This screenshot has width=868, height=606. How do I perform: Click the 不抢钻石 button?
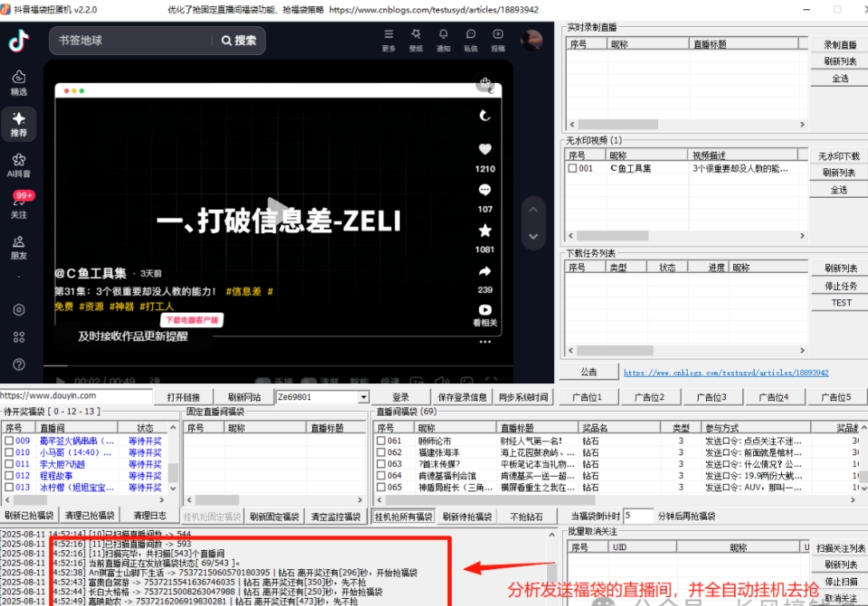click(x=526, y=516)
